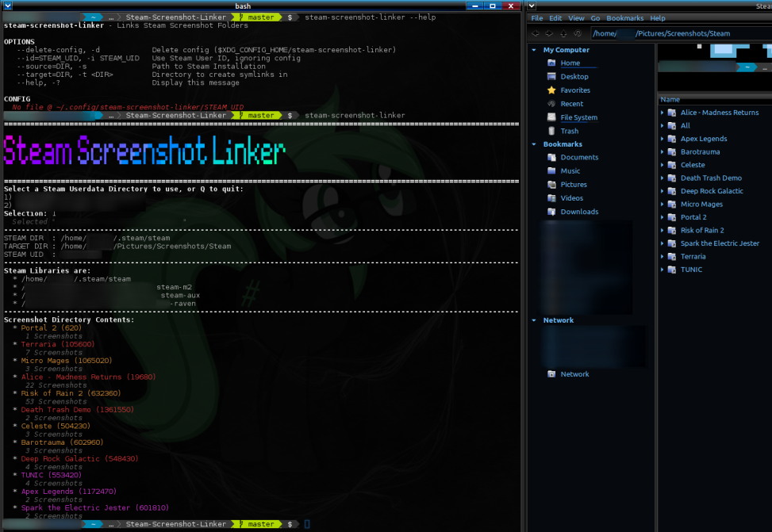Viewport: 772px width, 532px height.
Task: Select the Apex Legends folder name
Action: point(704,139)
